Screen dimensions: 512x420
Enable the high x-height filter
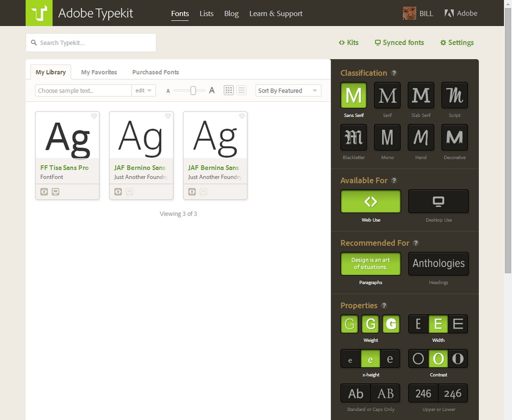[x=390, y=359]
